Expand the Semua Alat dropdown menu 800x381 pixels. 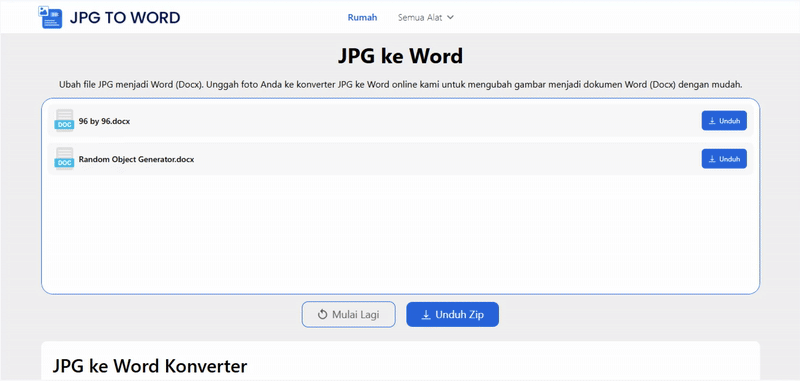[426, 17]
